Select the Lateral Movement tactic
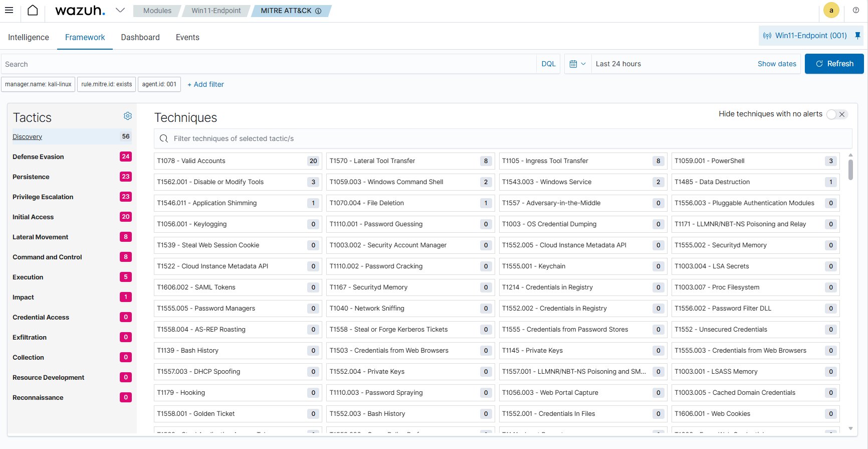 click(71, 237)
